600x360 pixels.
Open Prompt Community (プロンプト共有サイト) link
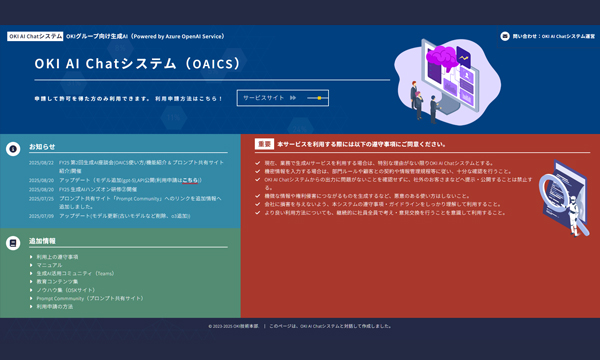[90, 298]
